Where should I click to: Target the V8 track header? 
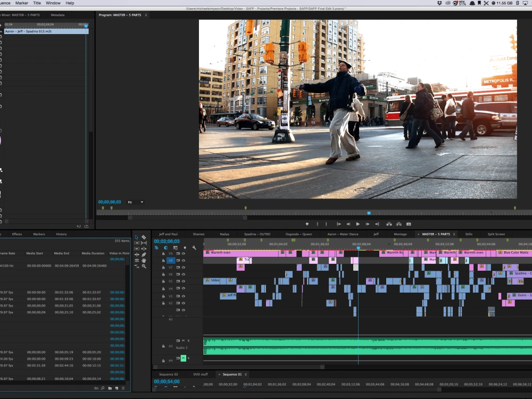[171, 261]
